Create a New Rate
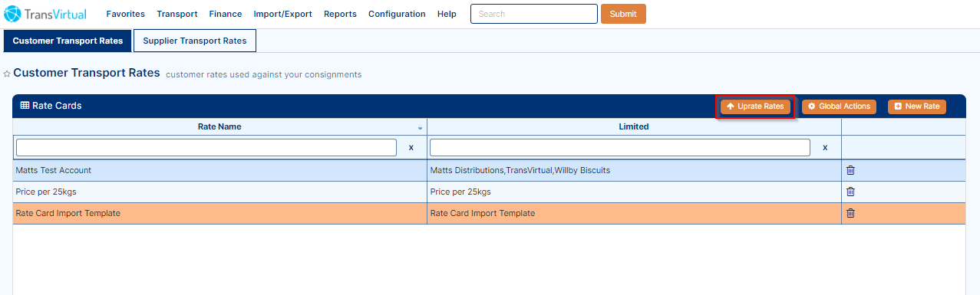 pyautogui.click(x=917, y=107)
